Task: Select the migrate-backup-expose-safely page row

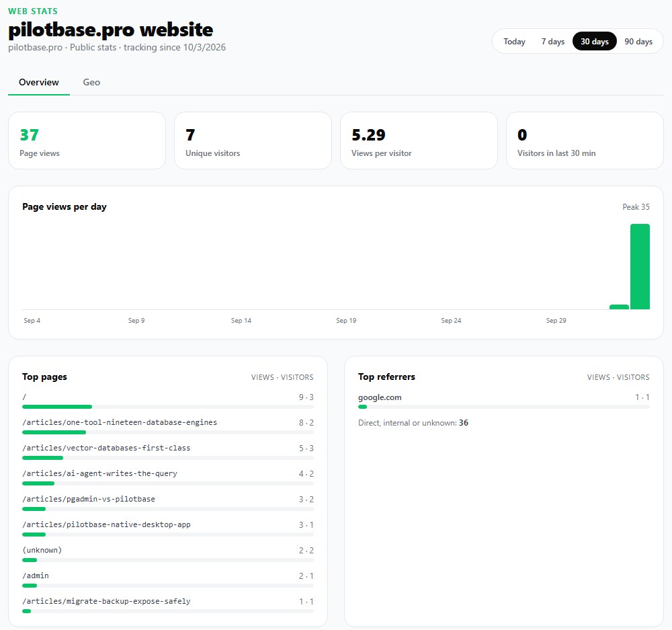Action: [168, 604]
